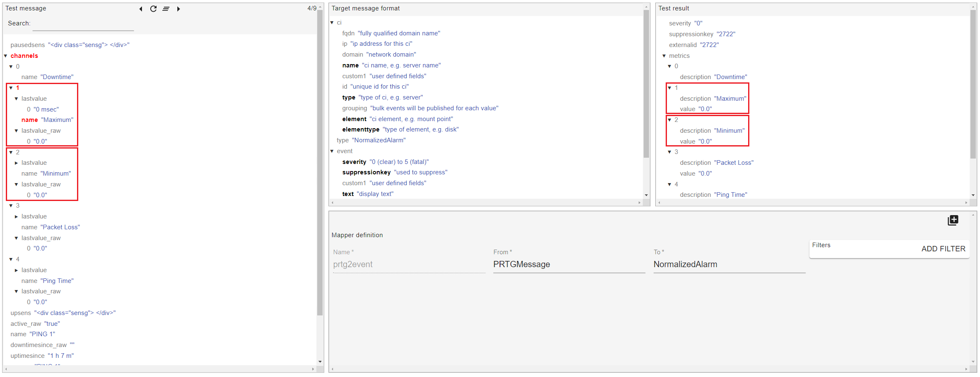The image size is (980, 377).
Task: Select the suppressionkey field in target format
Action: click(x=366, y=172)
